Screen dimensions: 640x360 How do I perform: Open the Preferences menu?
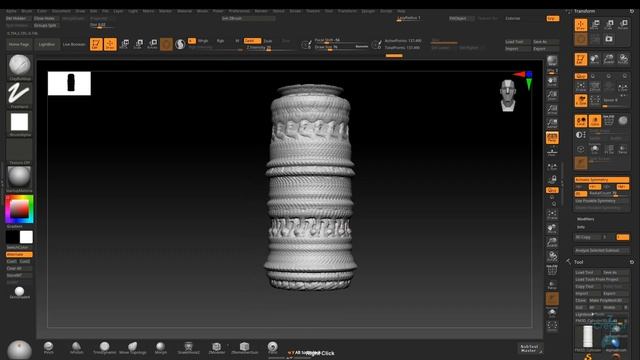pyautogui.click(x=239, y=11)
